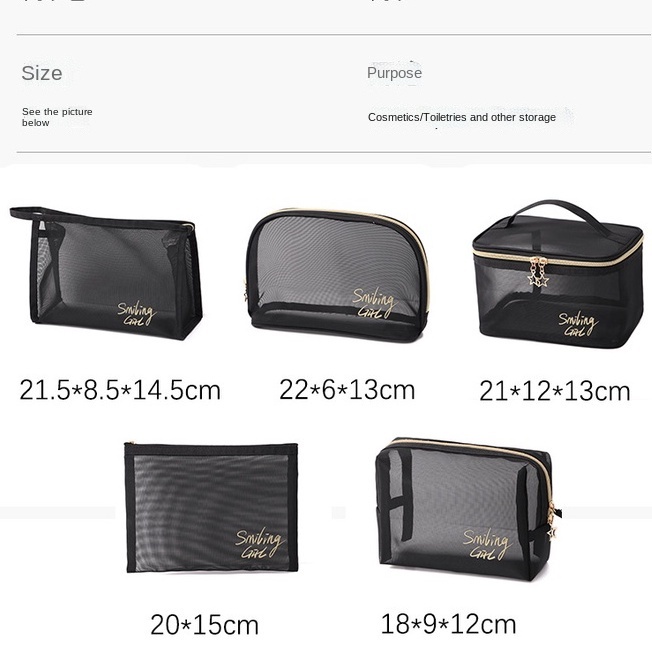Image resolution: width=652 pixels, height=652 pixels.
Task: Click the Size heading
Action: tap(42, 73)
